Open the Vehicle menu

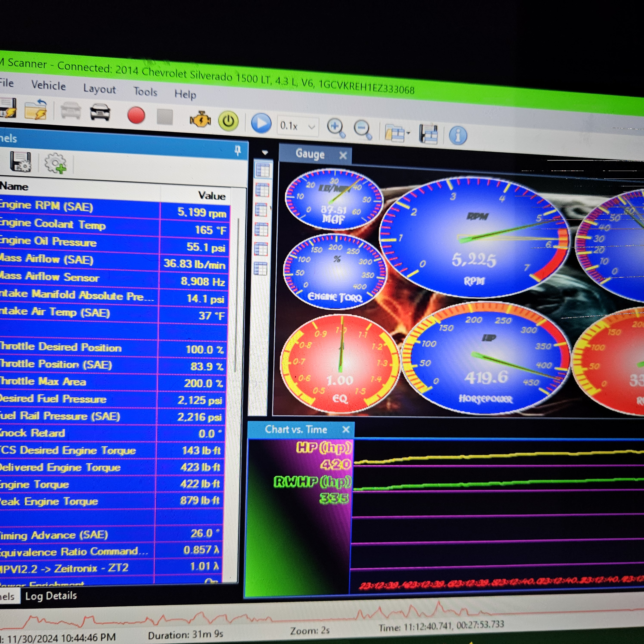tap(49, 86)
